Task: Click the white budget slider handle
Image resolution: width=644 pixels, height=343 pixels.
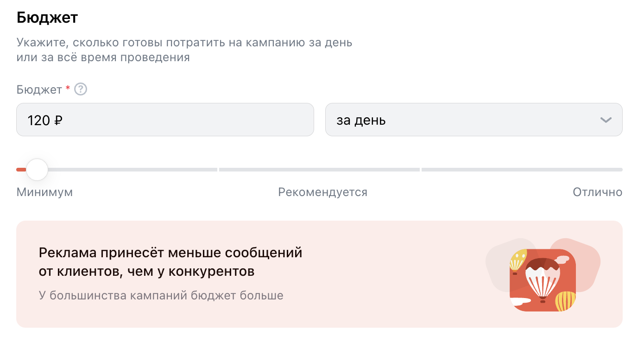Action: (37, 170)
